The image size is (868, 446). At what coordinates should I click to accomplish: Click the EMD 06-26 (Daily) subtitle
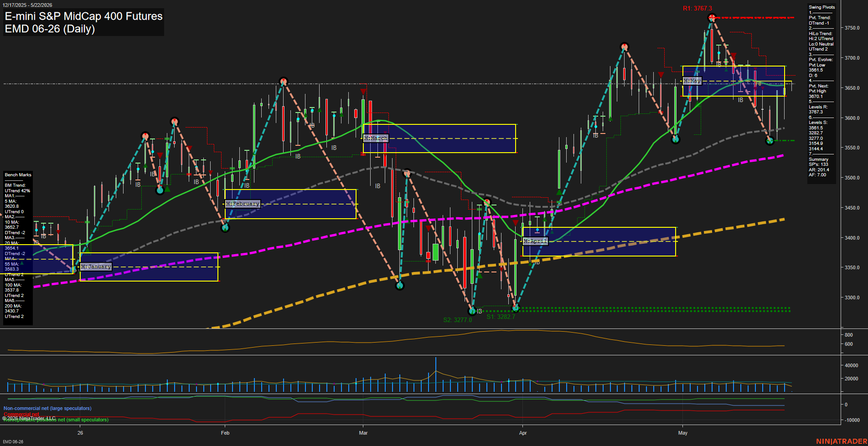(50, 29)
